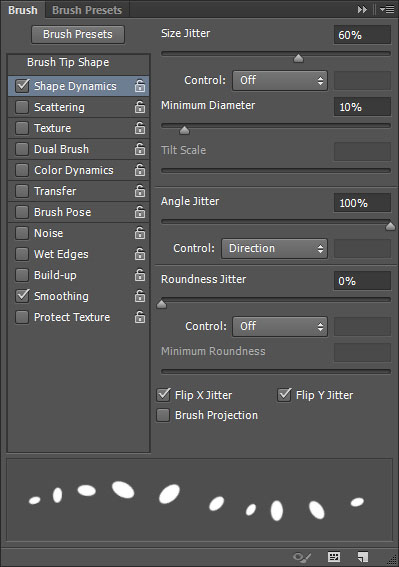Click the lock icon beside Color Dynamics
This screenshot has height=567, width=399.
140,170
